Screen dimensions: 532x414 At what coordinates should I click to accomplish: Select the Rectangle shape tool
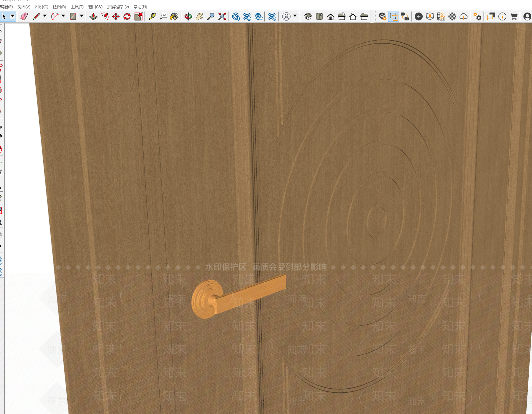pos(73,16)
